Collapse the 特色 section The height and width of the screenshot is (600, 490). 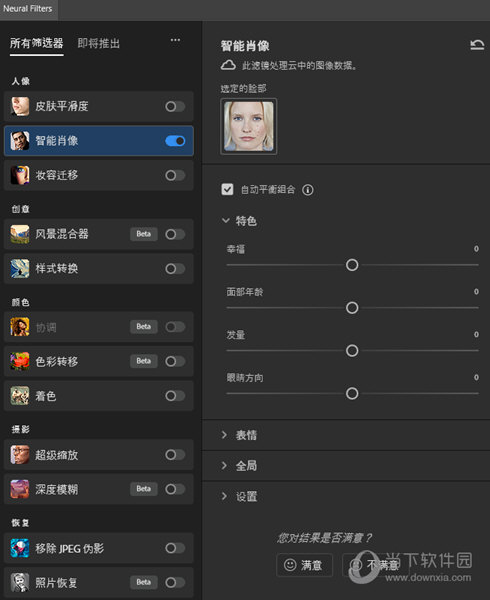click(x=226, y=221)
